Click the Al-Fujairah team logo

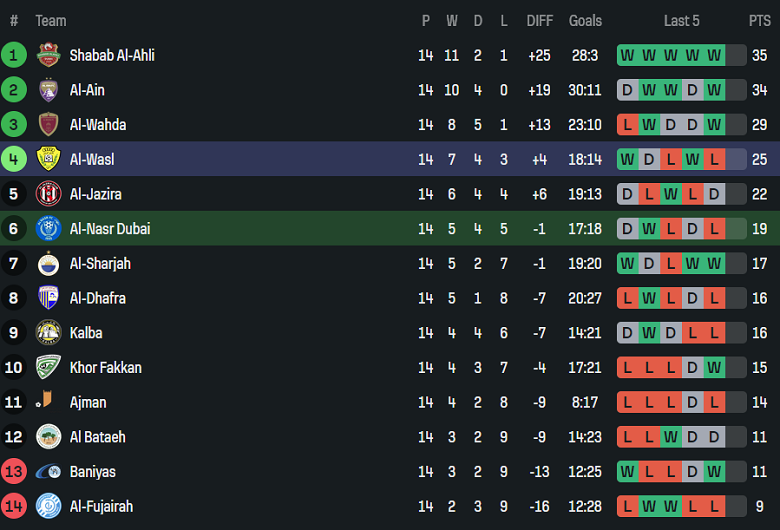pyautogui.click(x=48, y=506)
